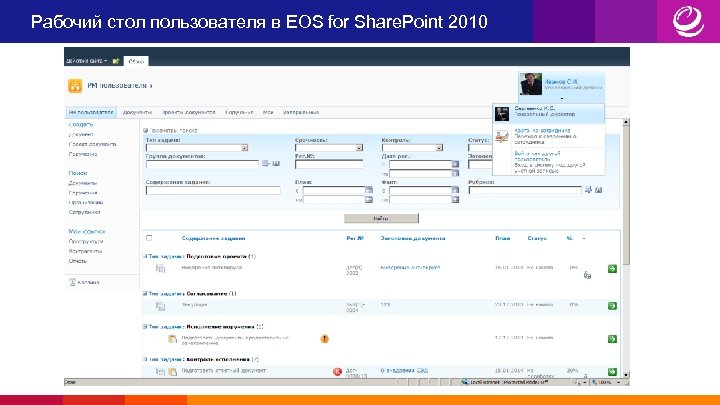Click the book icon beside Рубрика field

point(599,190)
